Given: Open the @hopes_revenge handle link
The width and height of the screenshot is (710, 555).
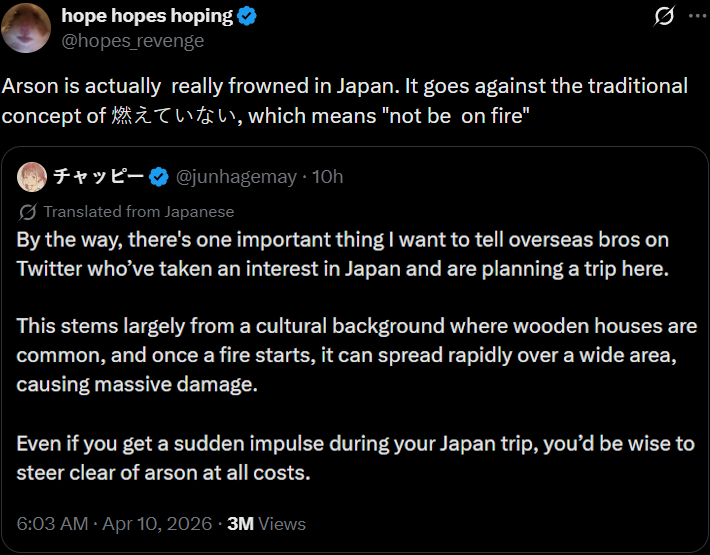Looking at the screenshot, I should 132,40.
